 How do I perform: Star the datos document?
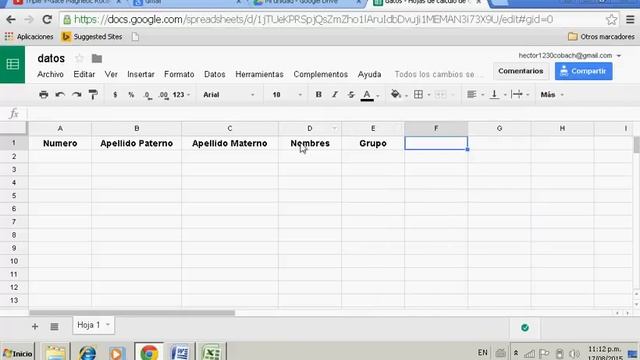79,58
